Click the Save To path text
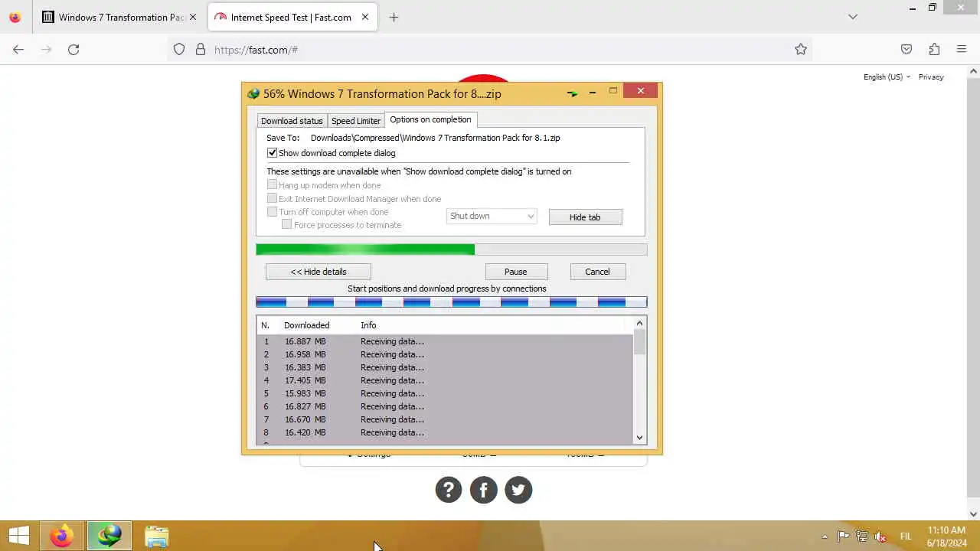The image size is (980, 551). (435, 138)
